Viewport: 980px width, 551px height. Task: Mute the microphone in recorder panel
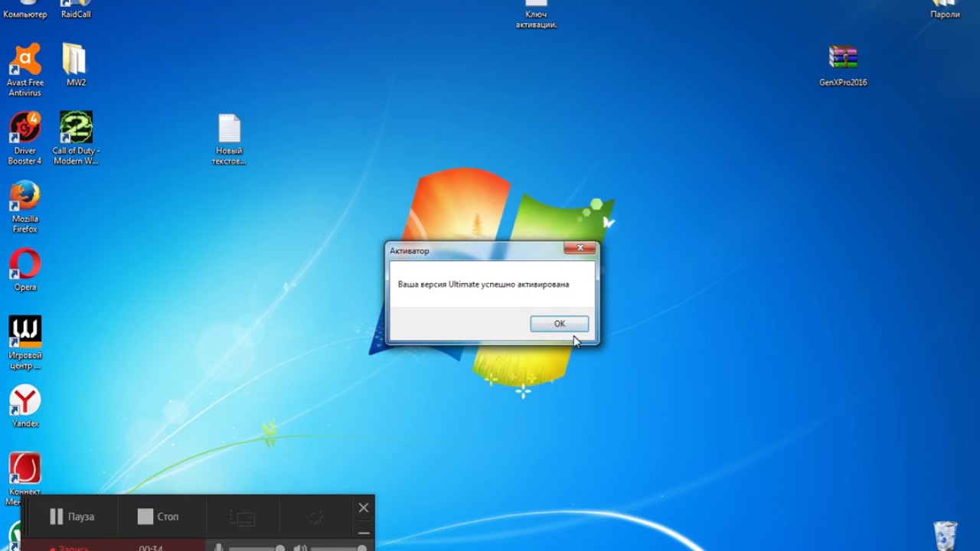click(x=218, y=548)
